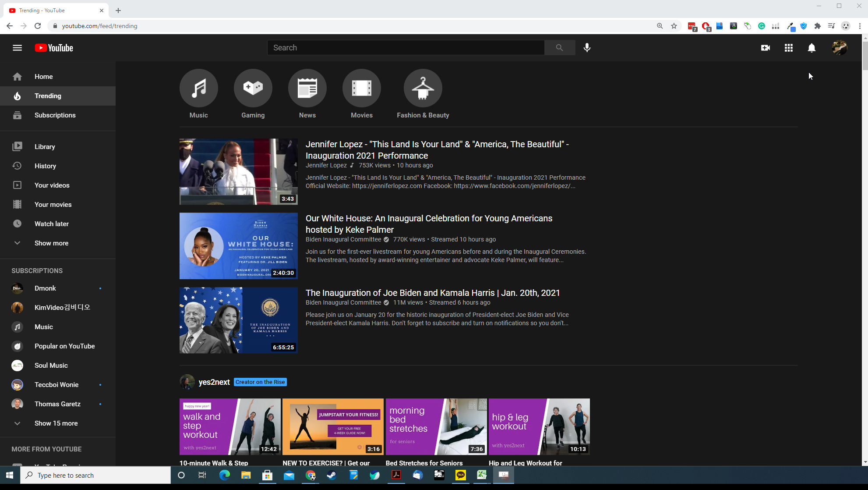Click the Create video camera icon

click(x=765, y=48)
